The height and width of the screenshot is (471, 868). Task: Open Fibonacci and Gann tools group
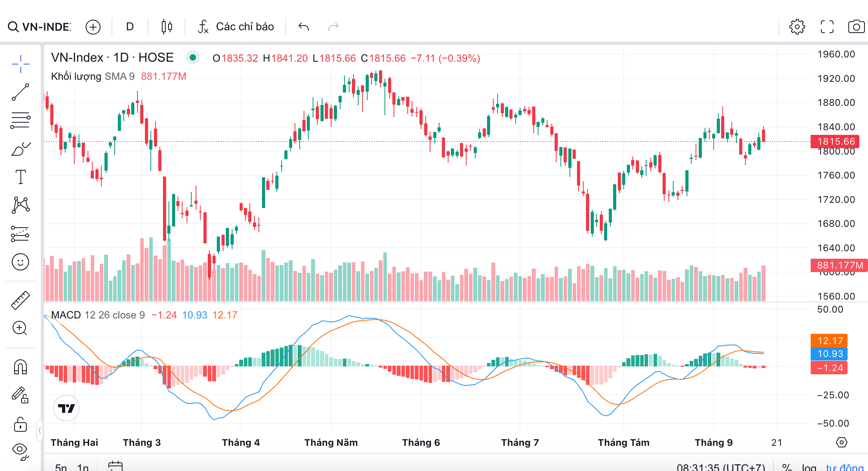(x=20, y=120)
